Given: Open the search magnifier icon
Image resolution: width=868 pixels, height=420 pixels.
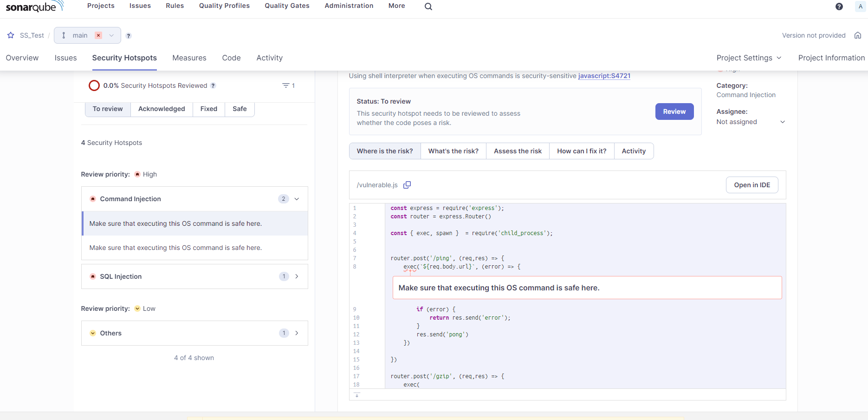Looking at the screenshot, I should click(x=428, y=7).
